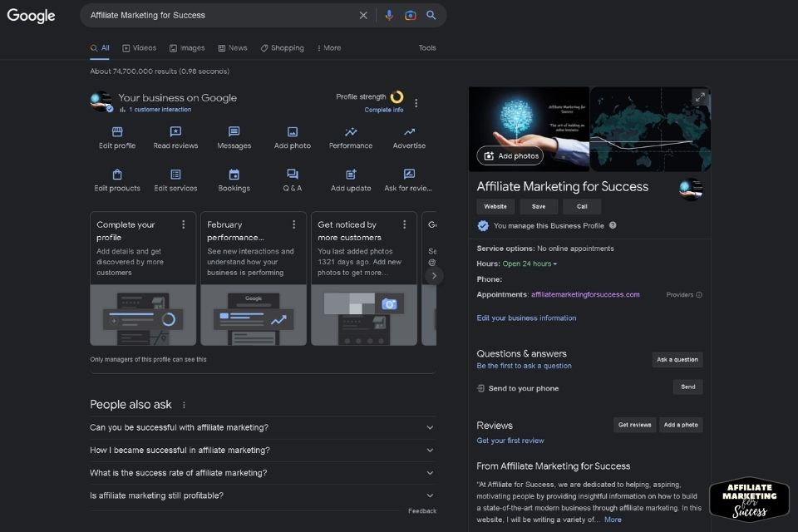The image size is (798, 532).
Task: Open the help icon beside You manage this Business Profile
Action: pos(613,225)
